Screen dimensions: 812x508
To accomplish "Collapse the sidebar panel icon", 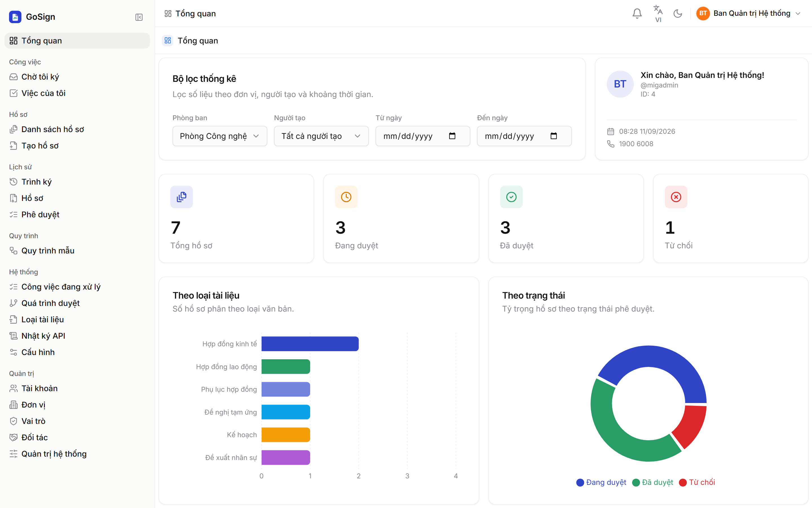I will (x=139, y=17).
